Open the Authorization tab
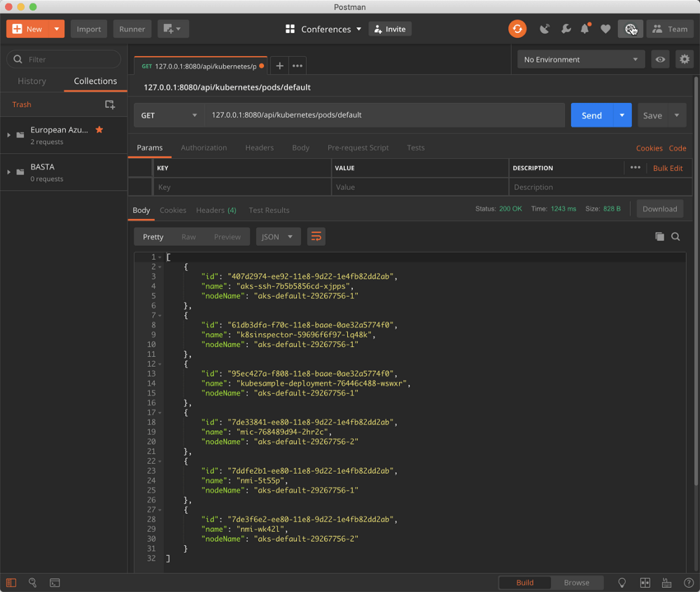 click(204, 148)
